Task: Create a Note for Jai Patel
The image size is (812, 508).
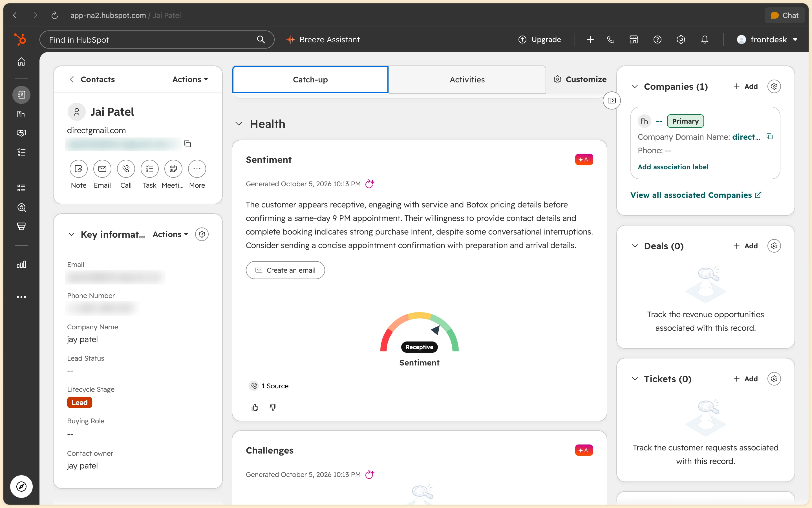Action: (78, 169)
